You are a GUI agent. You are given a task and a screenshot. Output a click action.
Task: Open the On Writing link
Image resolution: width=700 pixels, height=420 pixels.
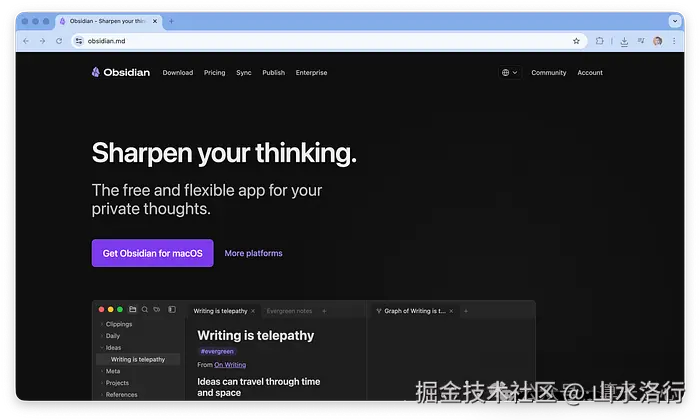pyautogui.click(x=230, y=365)
